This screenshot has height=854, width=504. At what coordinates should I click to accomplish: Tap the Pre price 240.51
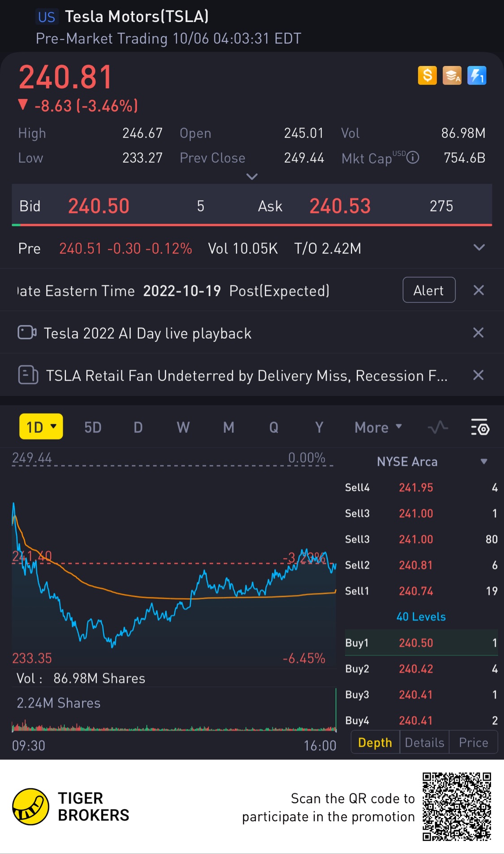(x=81, y=248)
